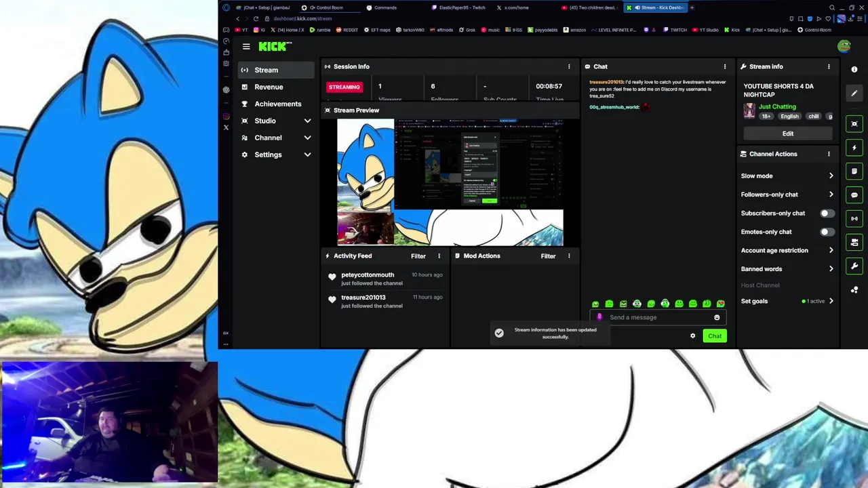Open the TWITCH bookmark
Image resolution: width=868 pixels, height=488 pixels.
coord(675,30)
